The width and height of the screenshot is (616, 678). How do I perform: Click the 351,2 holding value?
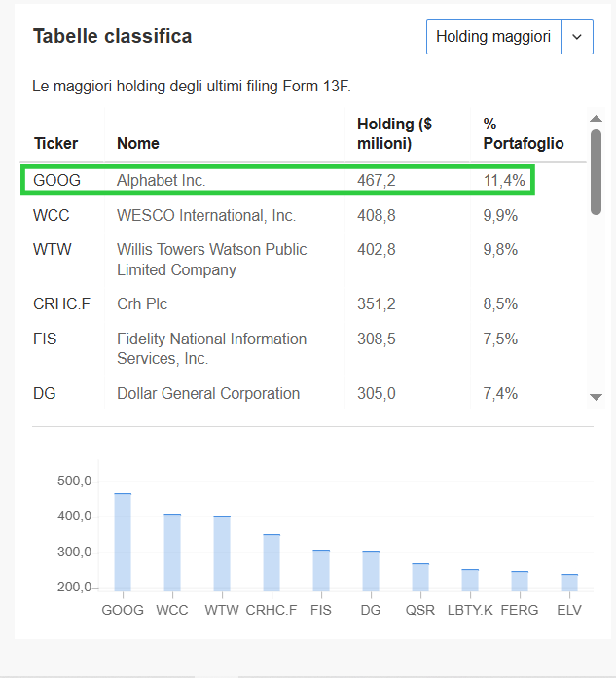(377, 303)
